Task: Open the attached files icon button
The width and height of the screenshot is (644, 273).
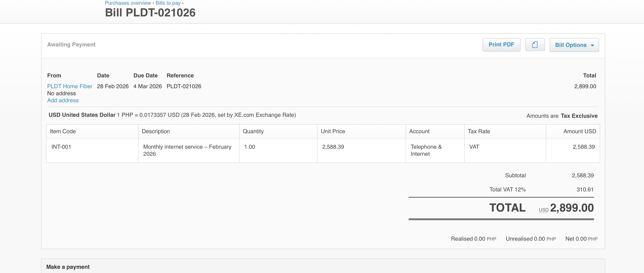Action: coord(535,45)
